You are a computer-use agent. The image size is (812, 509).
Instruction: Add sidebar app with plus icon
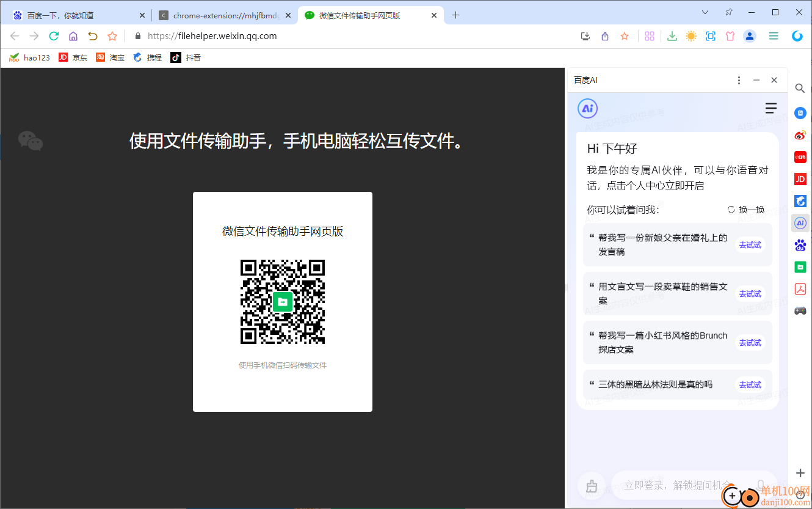[x=800, y=473]
